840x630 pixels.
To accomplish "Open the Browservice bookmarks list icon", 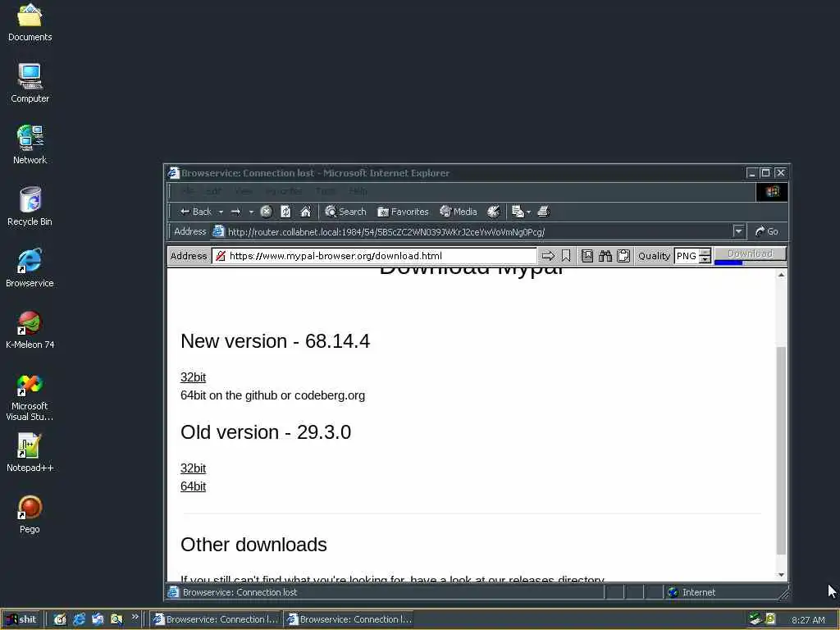I will [x=587, y=256].
